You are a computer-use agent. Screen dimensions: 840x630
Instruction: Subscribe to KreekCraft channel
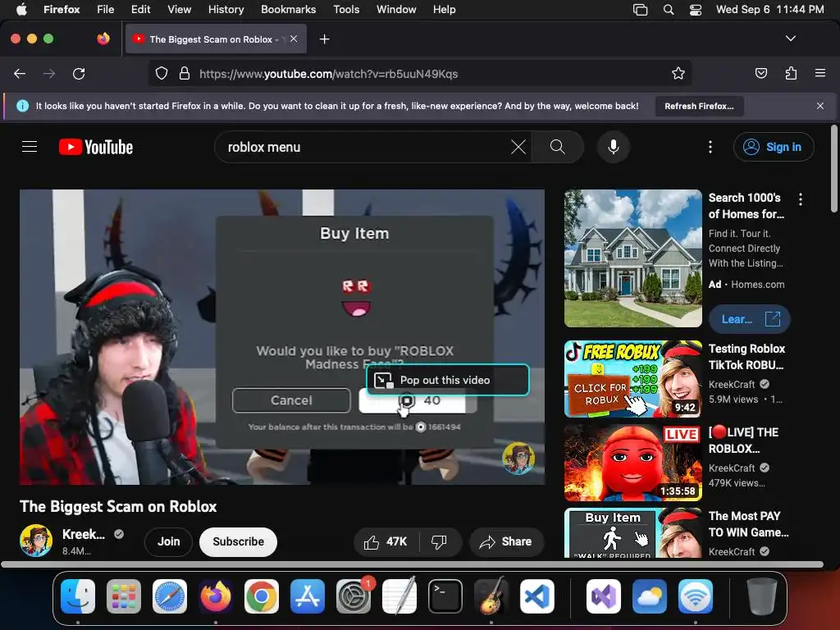[x=239, y=541]
